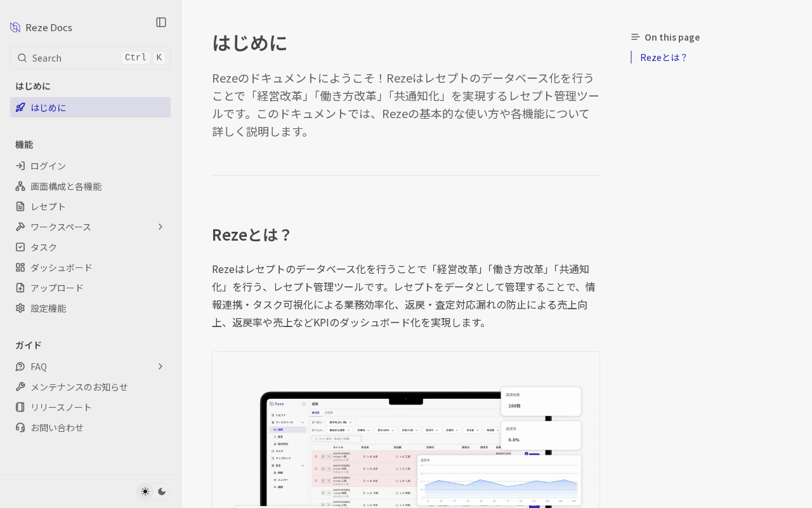The image size is (812, 508).
Task: Click the お問い合わせ headset icon
Action: (20, 427)
